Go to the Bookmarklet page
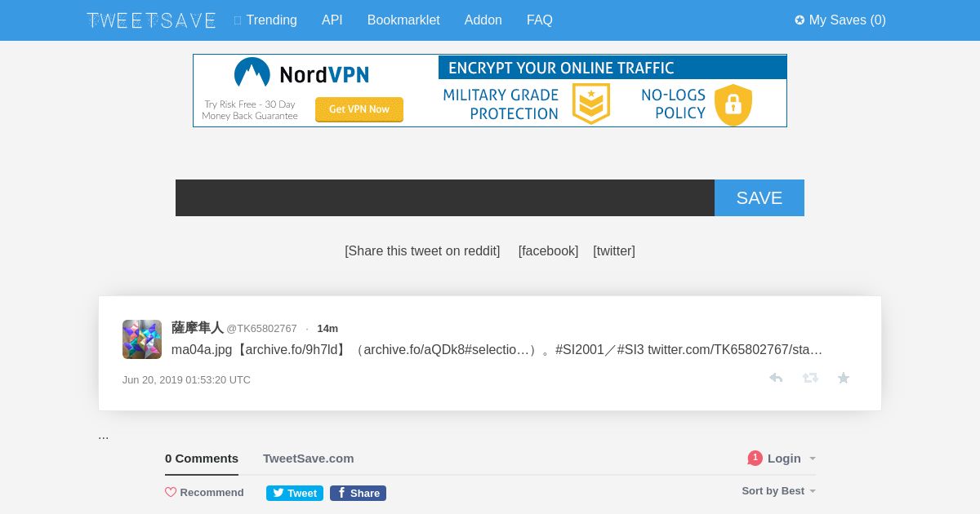This screenshot has width=980, height=514. click(403, 20)
